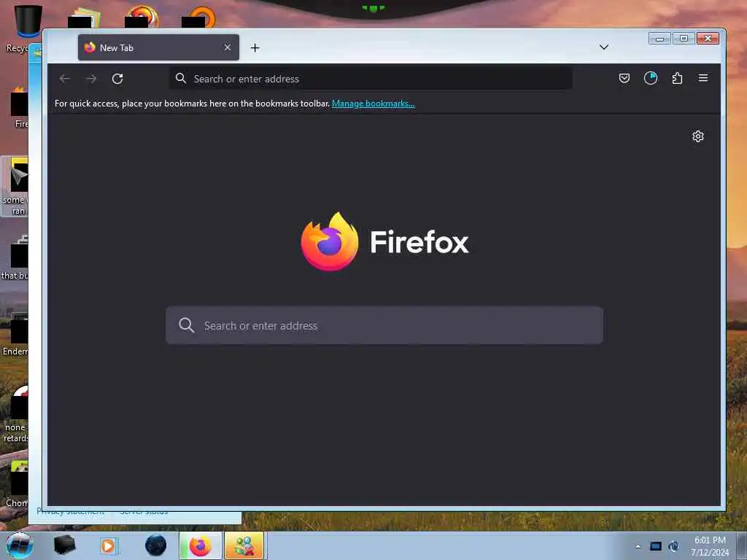Click the globe icon in taskbar
The height and width of the screenshot is (560, 747).
tap(156, 545)
